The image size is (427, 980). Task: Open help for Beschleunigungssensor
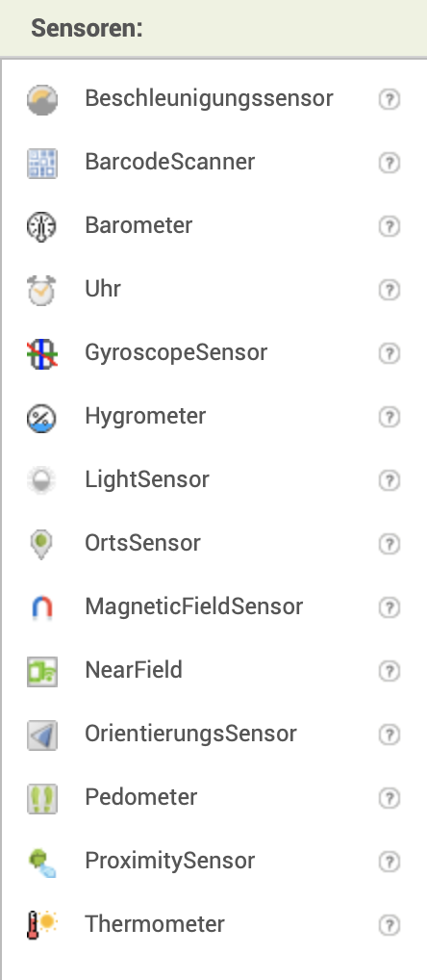(x=389, y=99)
